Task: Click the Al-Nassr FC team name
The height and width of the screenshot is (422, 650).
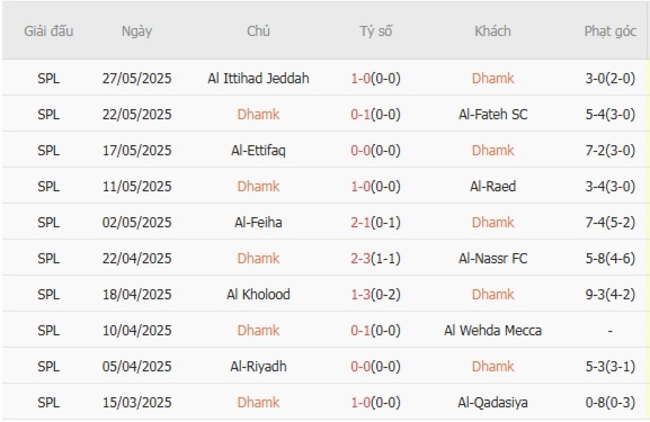Action: point(492,258)
